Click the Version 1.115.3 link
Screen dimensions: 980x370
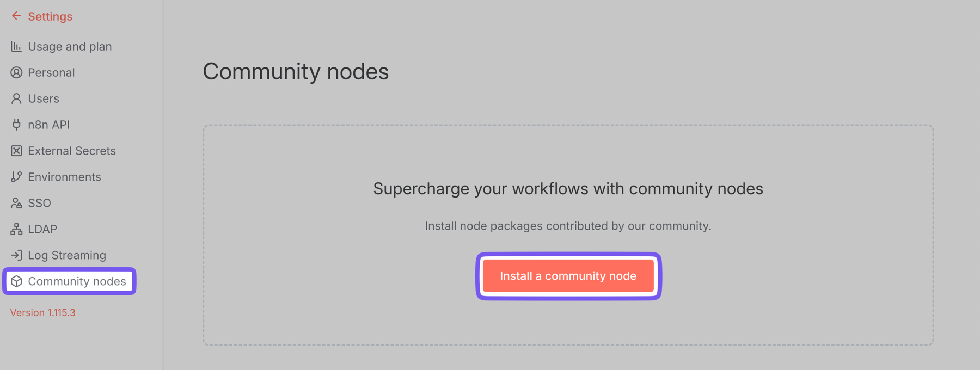(x=42, y=313)
